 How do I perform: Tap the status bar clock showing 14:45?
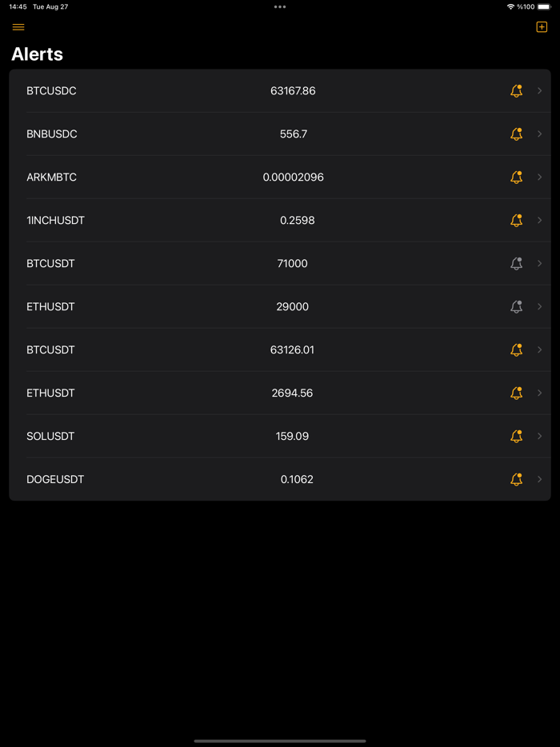pos(16,6)
